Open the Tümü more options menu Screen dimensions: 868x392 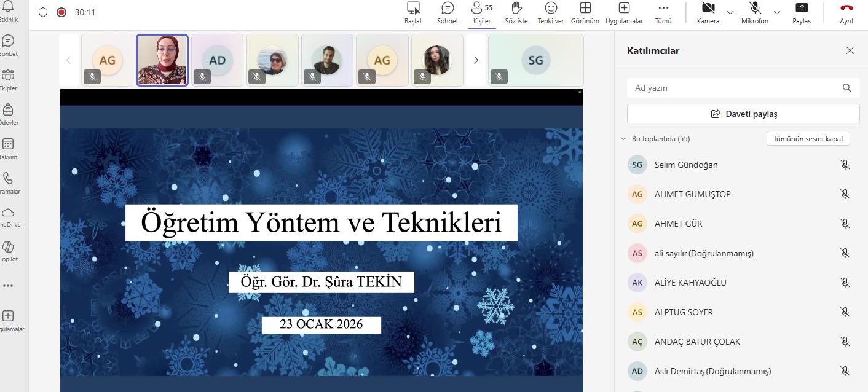point(663,9)
